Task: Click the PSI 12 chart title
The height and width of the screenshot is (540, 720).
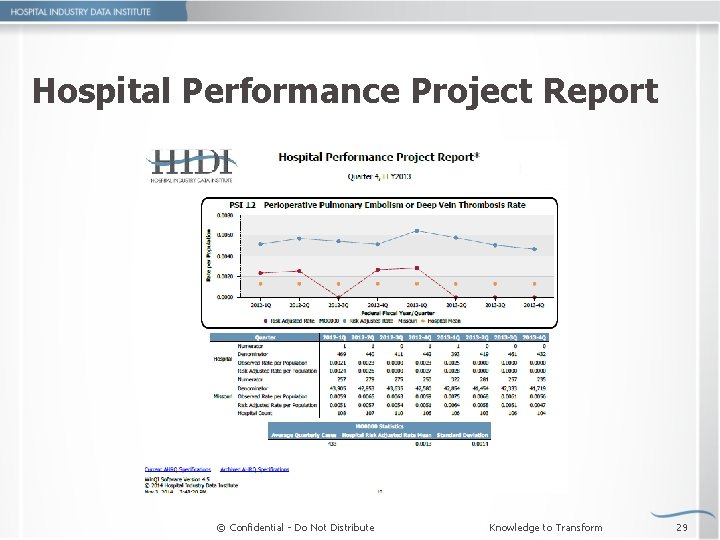Action: (377, 205)
